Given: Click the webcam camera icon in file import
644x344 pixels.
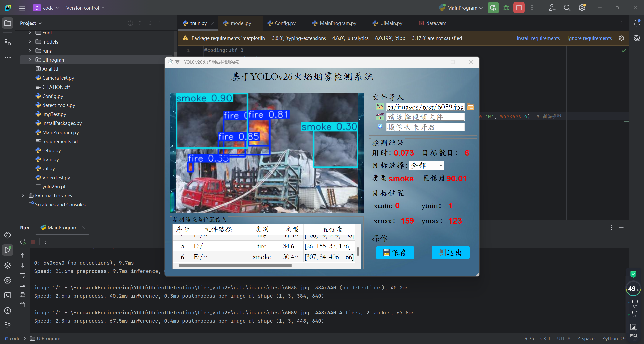Looking at the screenshot, I should click(x=380, y=127).
